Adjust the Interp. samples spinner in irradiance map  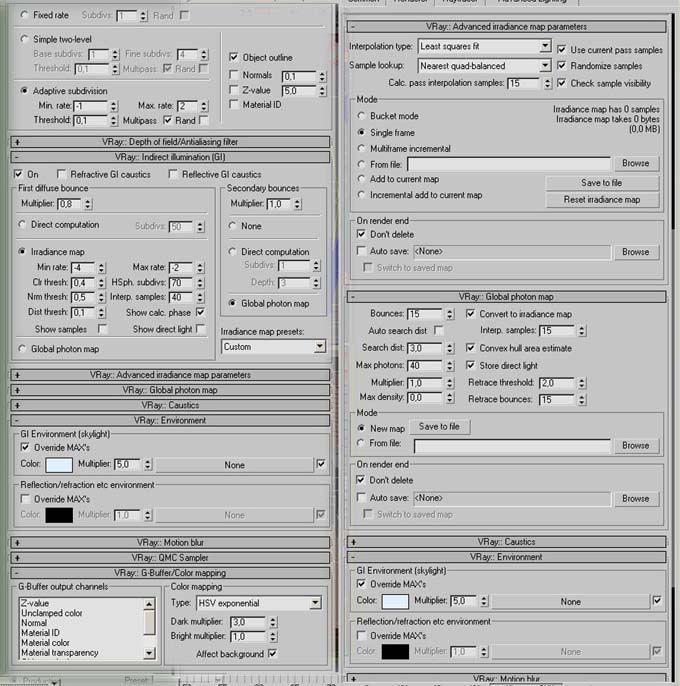tap(200, 297)
